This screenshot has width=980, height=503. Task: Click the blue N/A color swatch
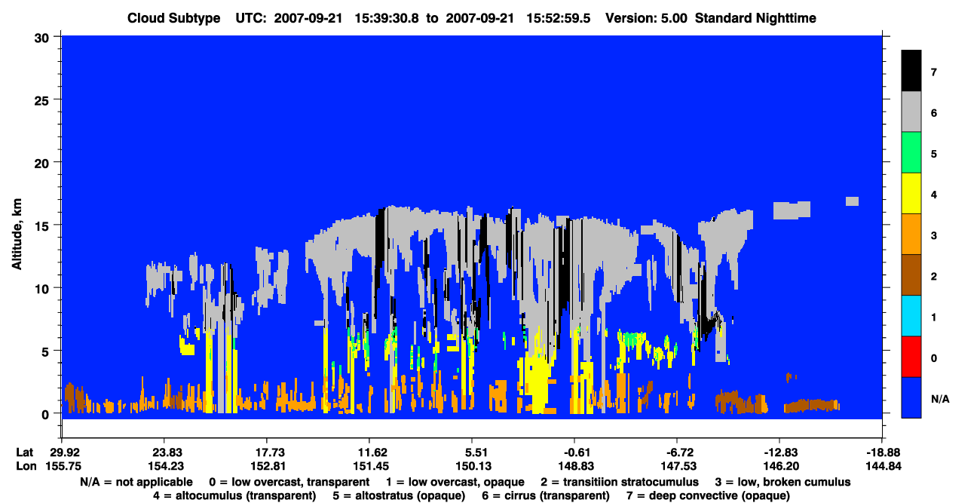(911, 397)
